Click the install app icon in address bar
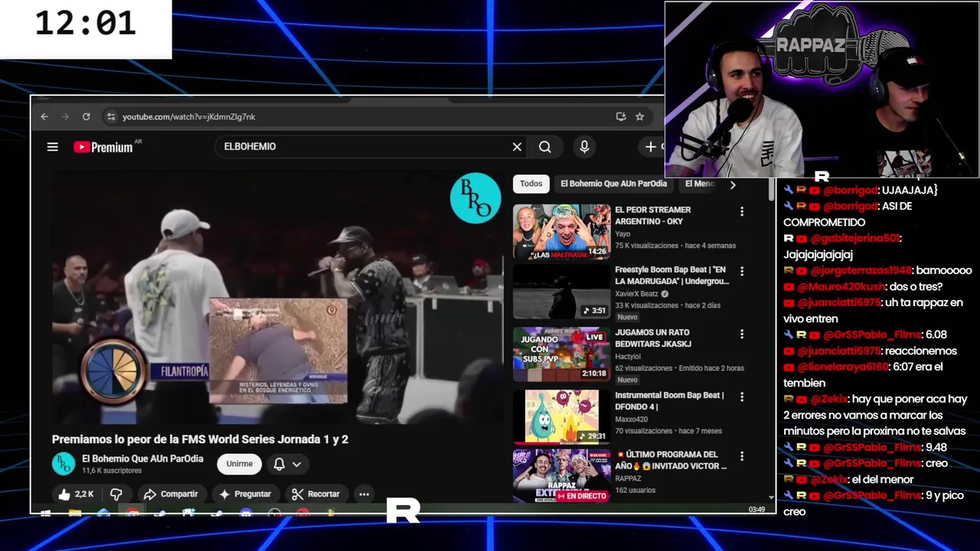The height and width of the screenshot is (551, 980). pos(621,116)
